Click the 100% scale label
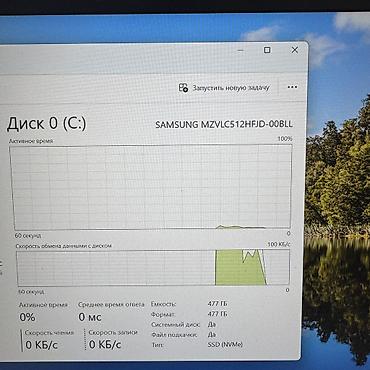Viewport: 370px width, 370px height. tap(285, 139)
